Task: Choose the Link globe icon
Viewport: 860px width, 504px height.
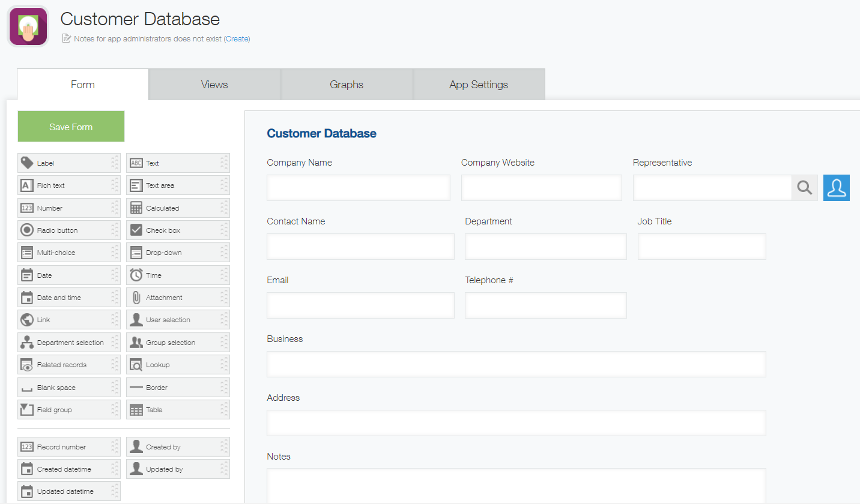Action: 27,320
